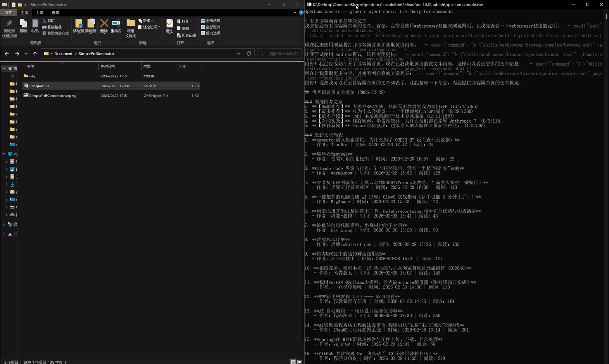609x364 pixels.
Task: Go up one folder with up arrow
Action: click(35, 54)
